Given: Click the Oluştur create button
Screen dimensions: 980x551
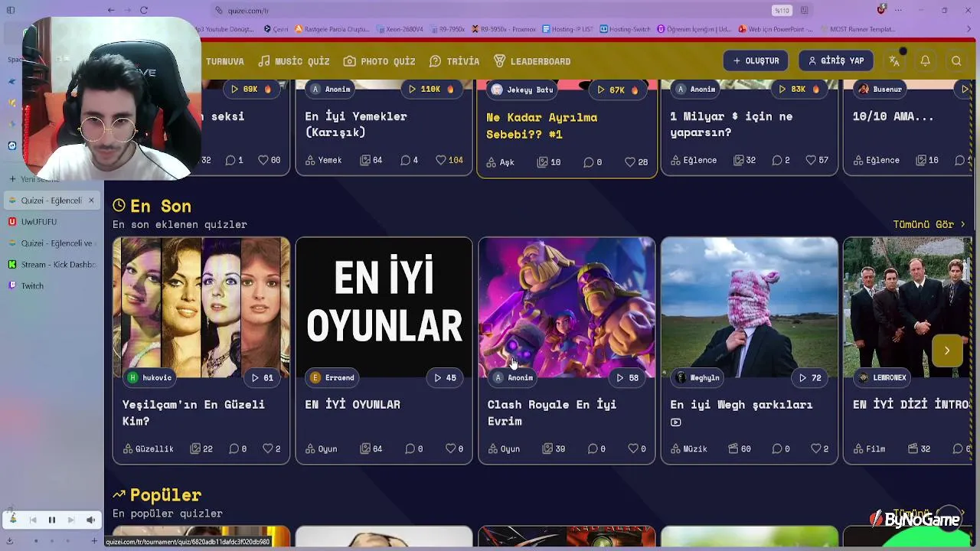Looking at the screenshot, I should tap(756, 61).
